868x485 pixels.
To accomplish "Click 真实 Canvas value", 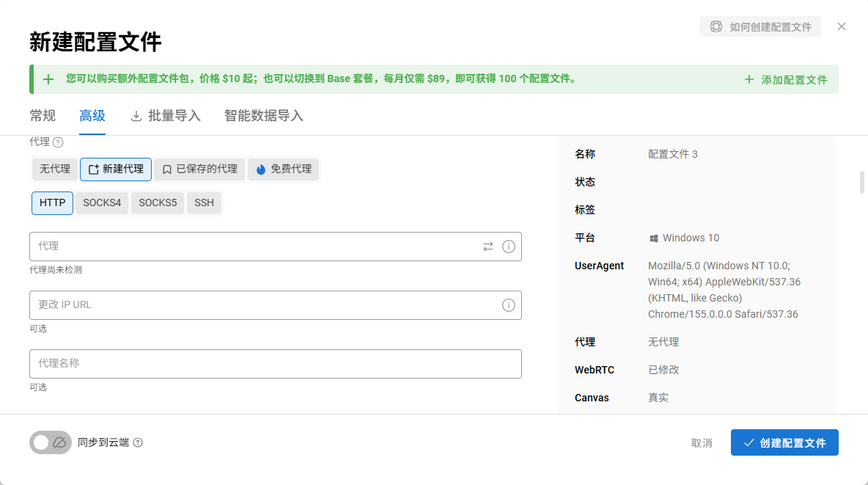I will (658, 398).
